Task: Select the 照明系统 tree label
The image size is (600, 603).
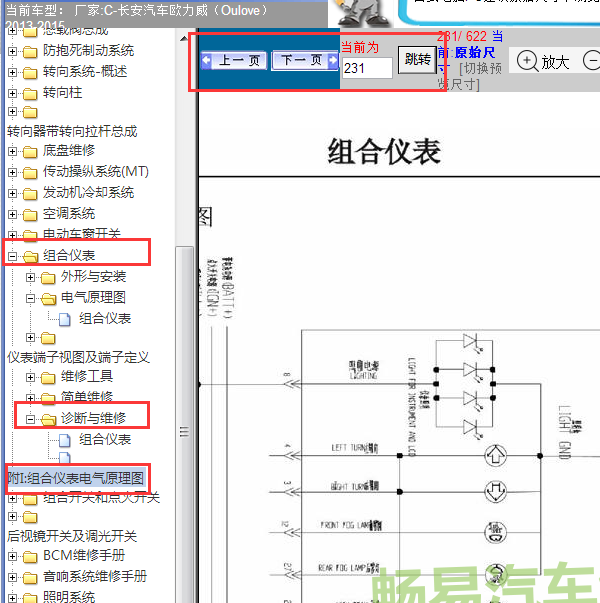Action: coord(69,597)
